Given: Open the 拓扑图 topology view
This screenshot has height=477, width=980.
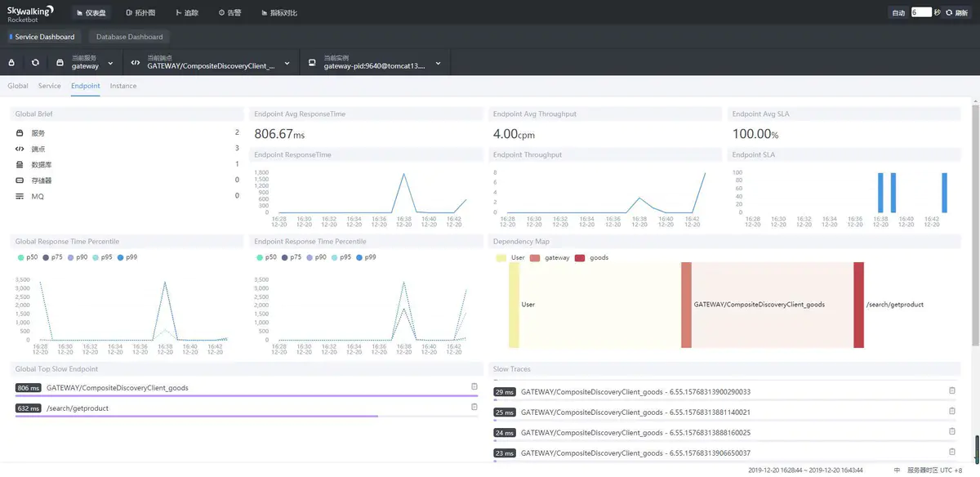Looking at the screenshot, I should click(x=140, y=13).
